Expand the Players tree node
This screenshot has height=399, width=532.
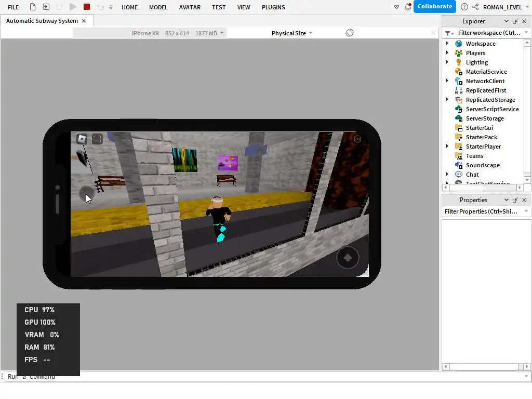point(447,52)
